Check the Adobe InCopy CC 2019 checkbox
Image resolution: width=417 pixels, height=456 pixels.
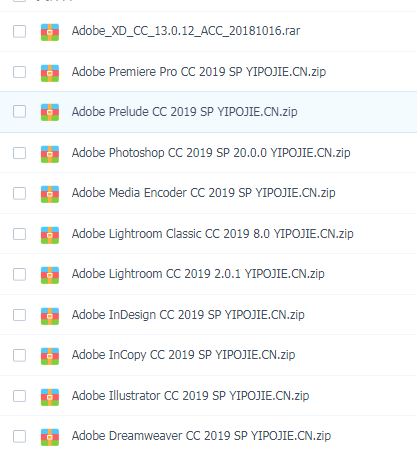pyautogui.click(x=19, y=355)
